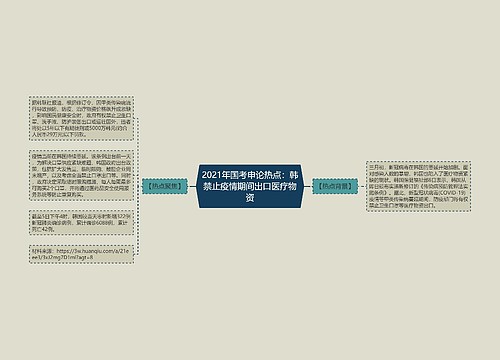Click the note beginning 三月初 on the right
This screenshot has height=360, width=500.
click(x=418, y=186)
